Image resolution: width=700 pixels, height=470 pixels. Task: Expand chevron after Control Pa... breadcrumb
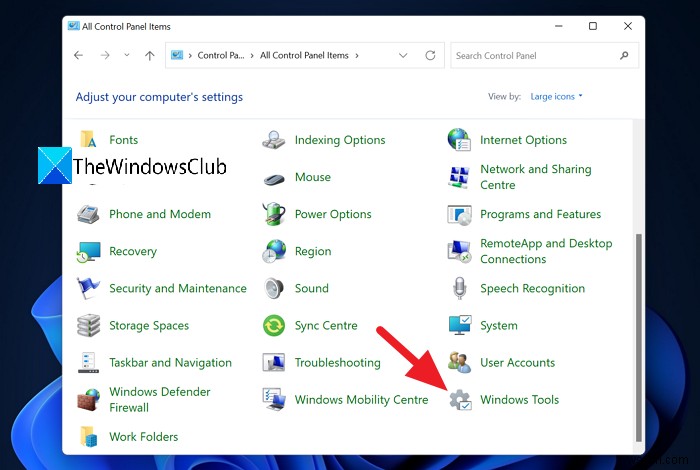pos(252,55)
